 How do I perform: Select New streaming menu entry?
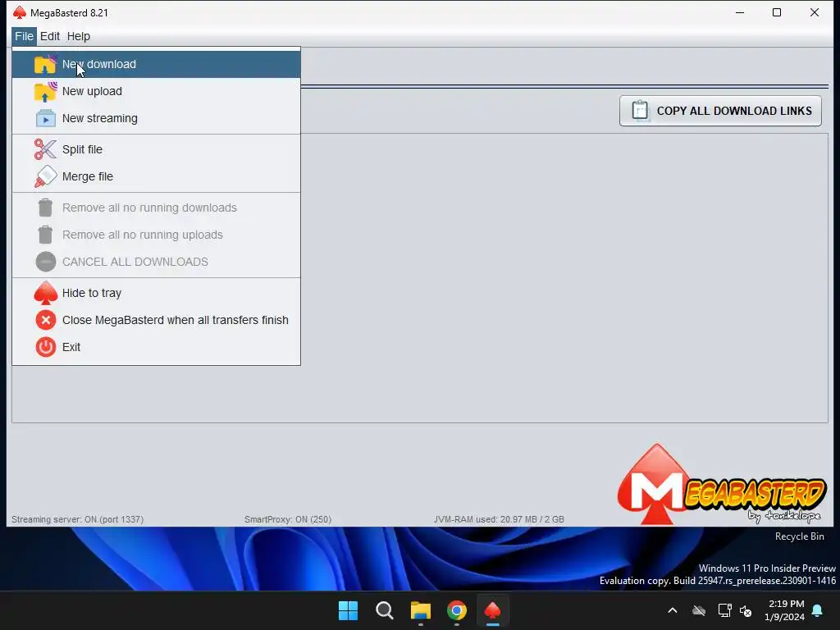pyautogui.click(x=157, y=118)
